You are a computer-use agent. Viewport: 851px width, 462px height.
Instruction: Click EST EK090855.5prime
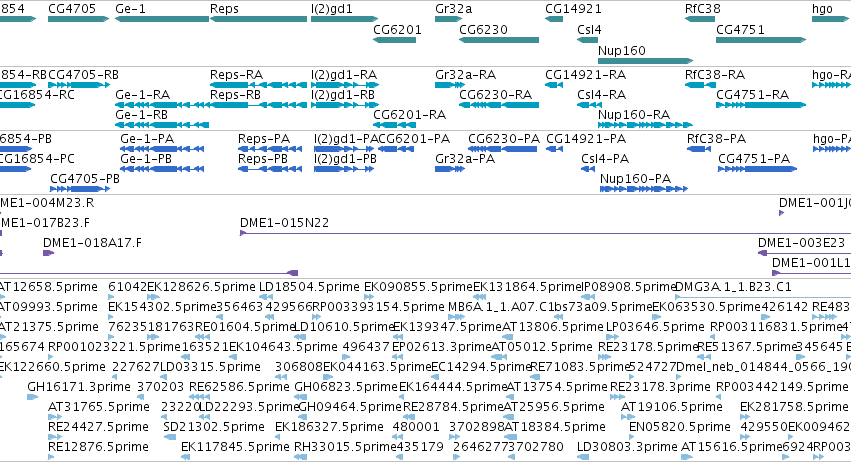(x=369, y=297)
